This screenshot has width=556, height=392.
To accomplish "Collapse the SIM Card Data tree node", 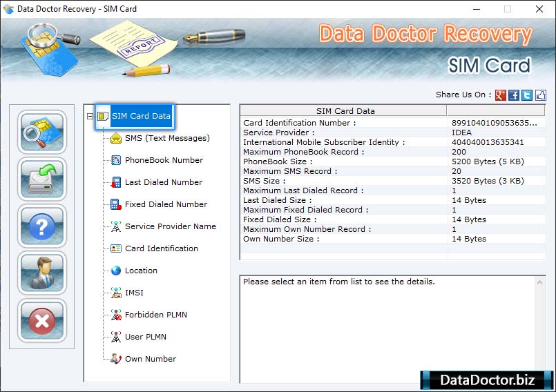I will coord(90,116).
